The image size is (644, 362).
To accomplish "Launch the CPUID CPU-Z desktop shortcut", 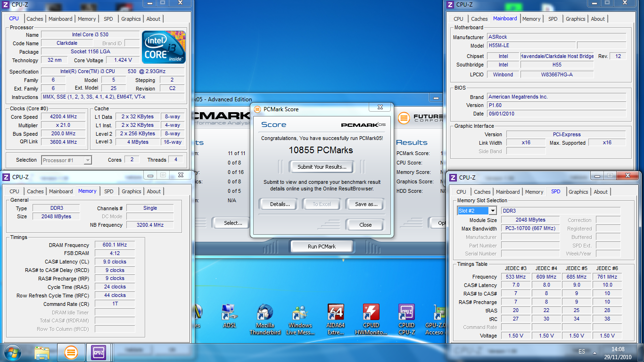I will click(x=406, y=319).
